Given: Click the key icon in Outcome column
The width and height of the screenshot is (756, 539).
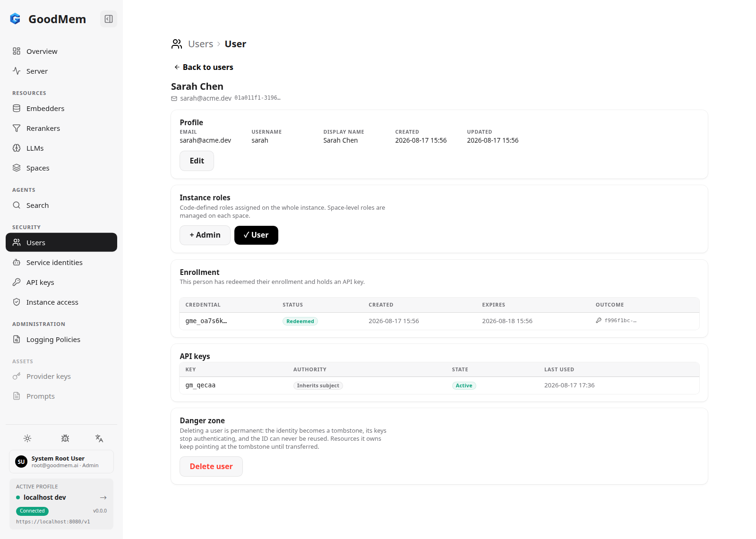Looking at the screenshot, I should click(x=599, y=320).
